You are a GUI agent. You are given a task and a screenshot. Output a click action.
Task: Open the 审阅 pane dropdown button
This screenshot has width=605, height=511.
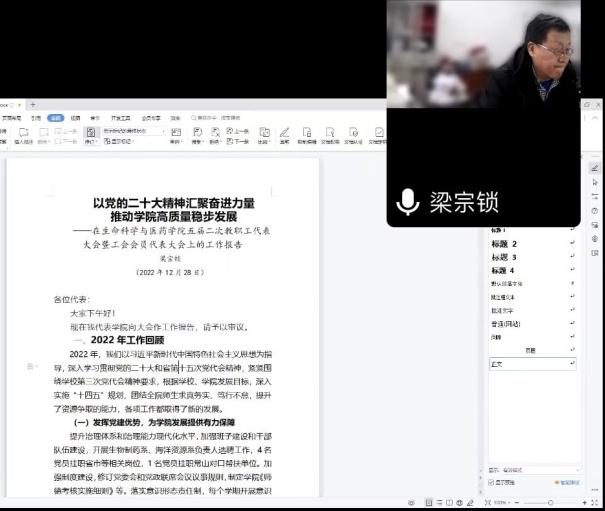click(176, 136)
